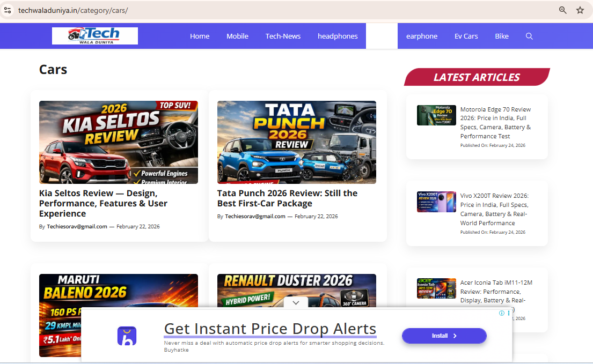Open the Mobile menu item
The height and width of the screenshot is (364, 593).
(237, 36)
